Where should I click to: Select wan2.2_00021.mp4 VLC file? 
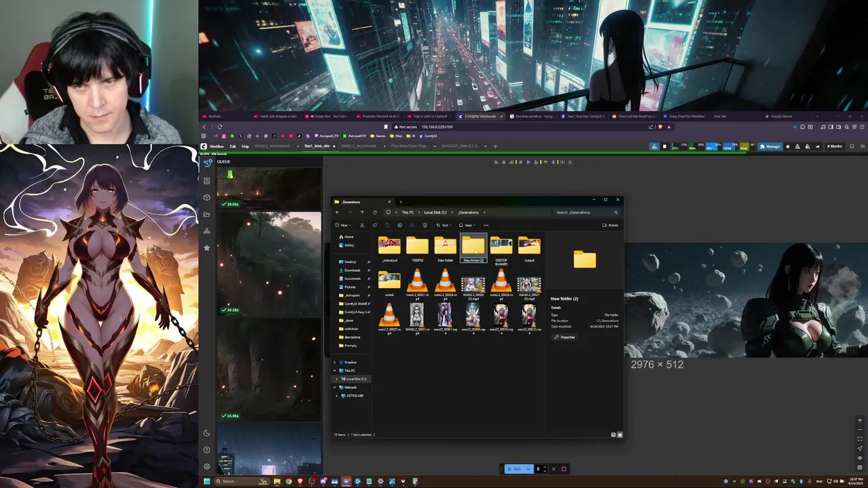[x=417, y=285]
